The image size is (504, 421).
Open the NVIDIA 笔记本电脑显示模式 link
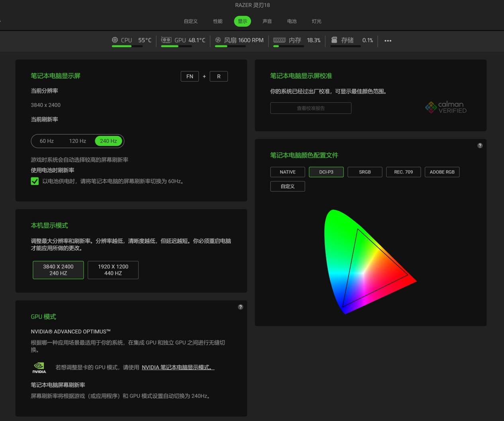pos(178,368)
